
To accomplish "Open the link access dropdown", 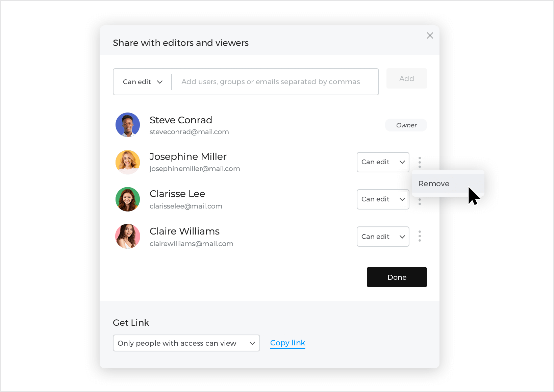I will tap(186, 343).
